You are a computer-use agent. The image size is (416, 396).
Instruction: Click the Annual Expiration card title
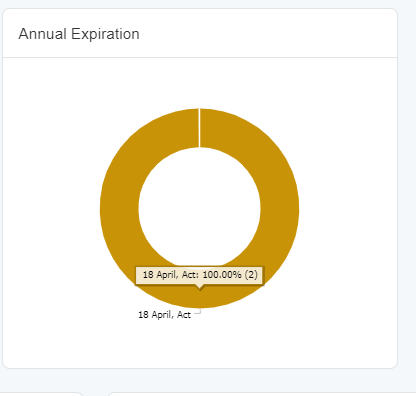pyautogui.click(x=79, y=34)
